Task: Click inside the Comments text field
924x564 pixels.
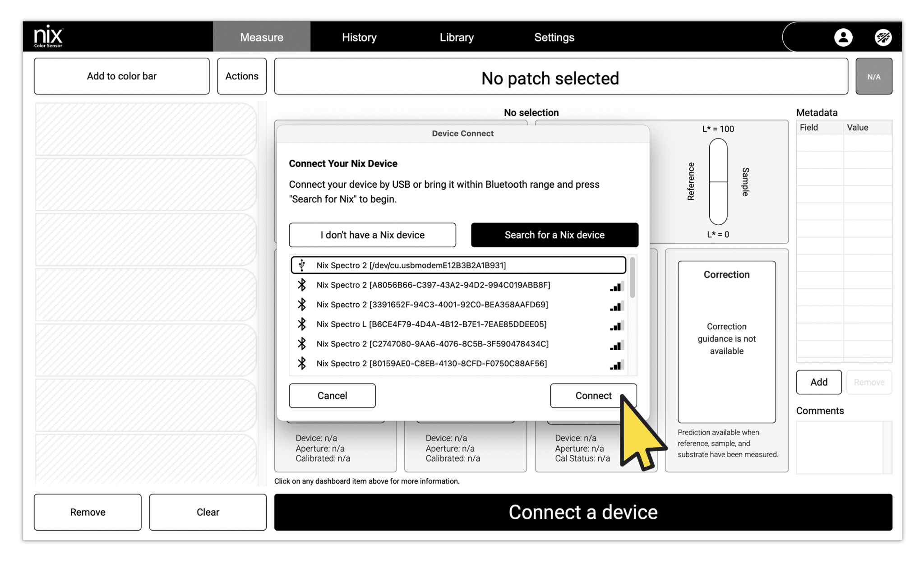Action: [x=843, y=447]
